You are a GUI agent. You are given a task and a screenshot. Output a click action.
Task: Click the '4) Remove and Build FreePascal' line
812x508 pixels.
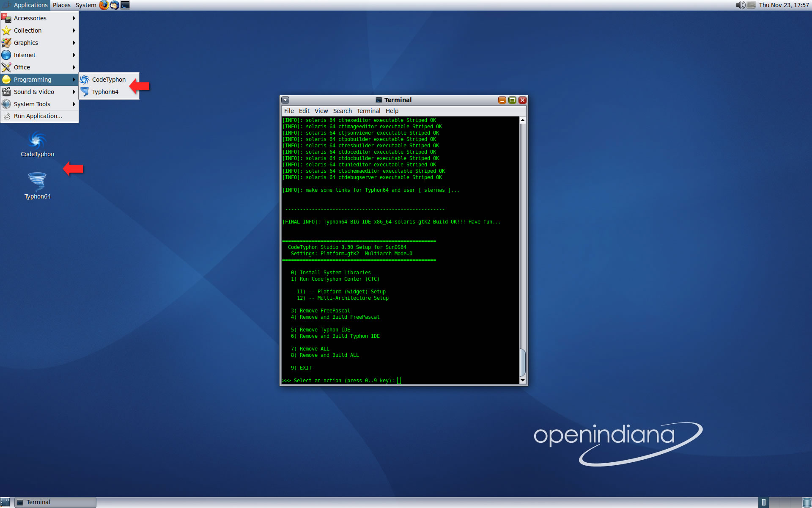point(335,317)
